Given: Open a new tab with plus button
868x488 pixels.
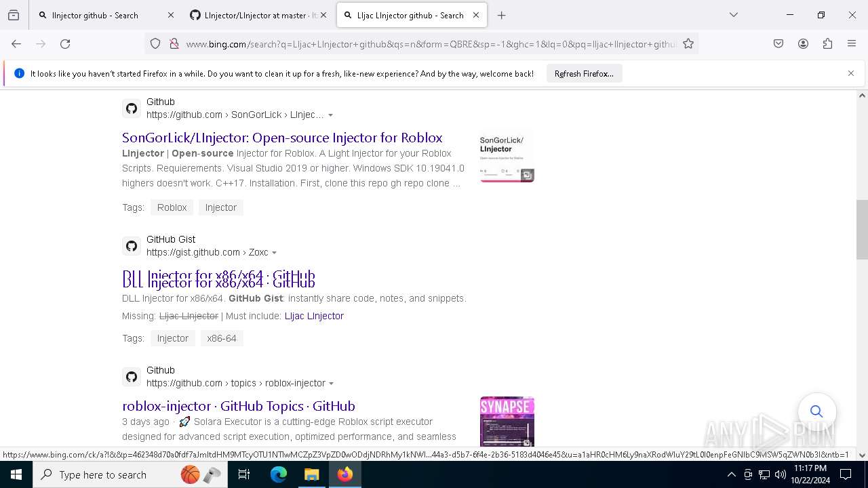Looking at the screenshot, I should (501, 15).
